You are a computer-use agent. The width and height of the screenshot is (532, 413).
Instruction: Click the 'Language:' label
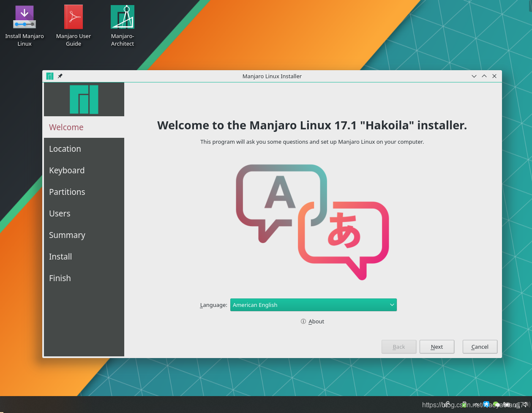click(x=214, y=305)
